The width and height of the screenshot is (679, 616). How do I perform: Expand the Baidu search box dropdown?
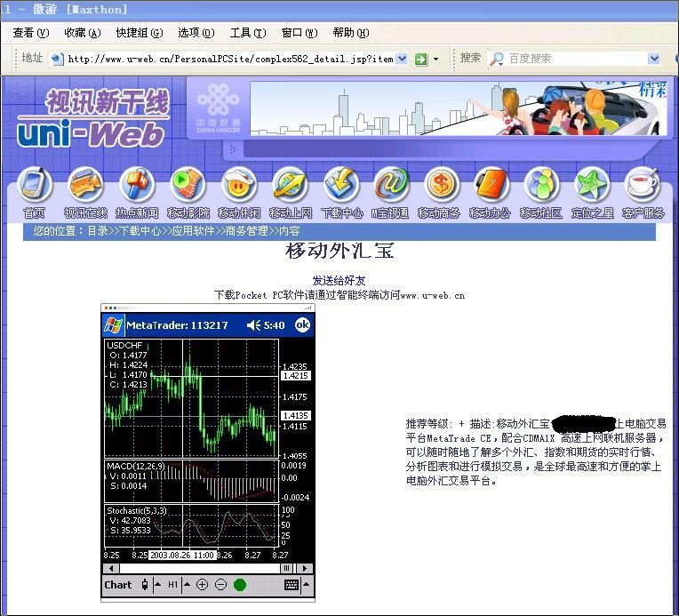[x=654, y=59]
